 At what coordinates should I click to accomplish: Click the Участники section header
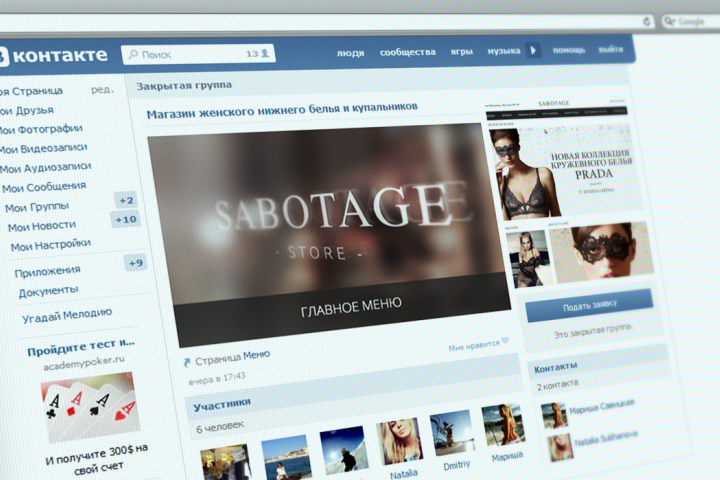(222, 405)
